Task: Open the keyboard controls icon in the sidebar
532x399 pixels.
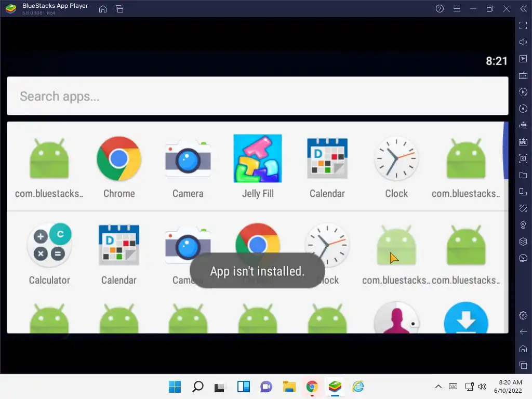Action: tap(523, 75)
